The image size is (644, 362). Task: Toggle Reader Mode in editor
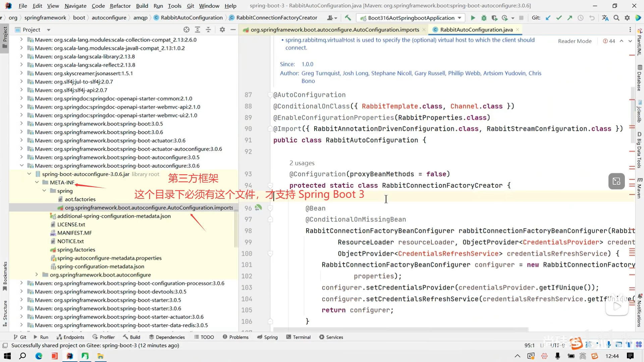coord(575,41)
